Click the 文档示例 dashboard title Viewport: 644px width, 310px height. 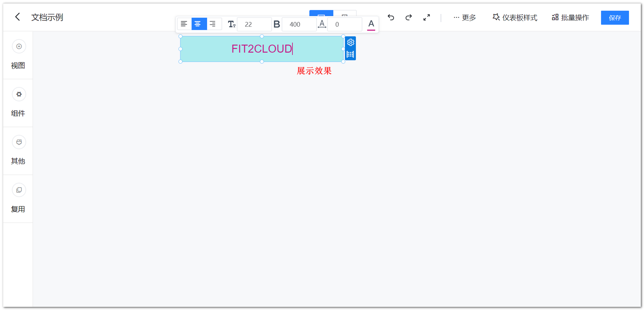pos(47,17)
